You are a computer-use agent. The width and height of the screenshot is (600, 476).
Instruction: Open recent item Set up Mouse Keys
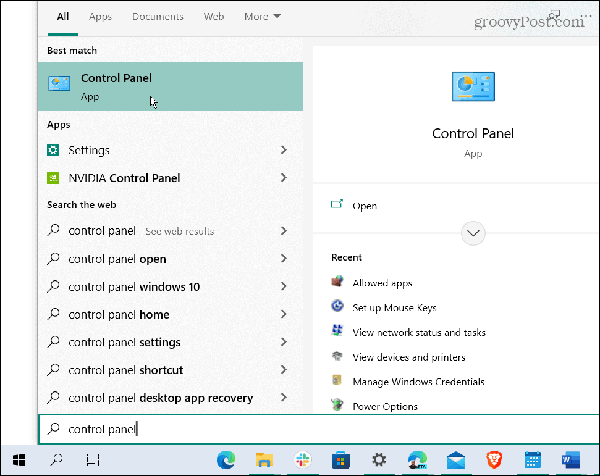(395, 308)
